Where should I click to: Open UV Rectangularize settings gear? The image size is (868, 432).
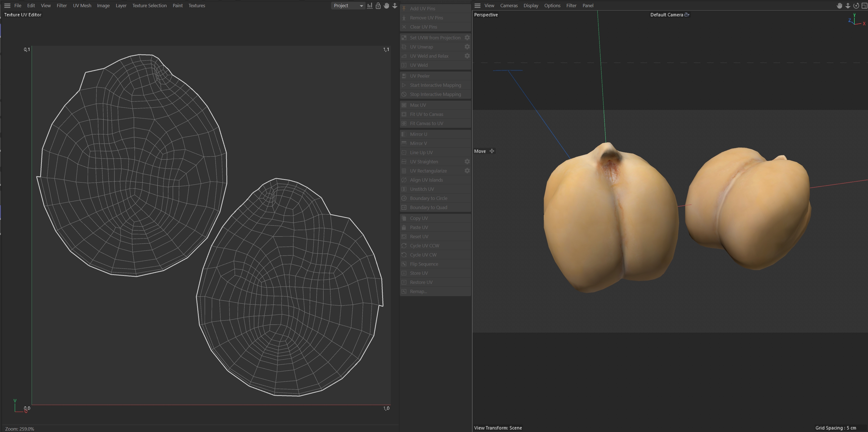coord(467,171)
